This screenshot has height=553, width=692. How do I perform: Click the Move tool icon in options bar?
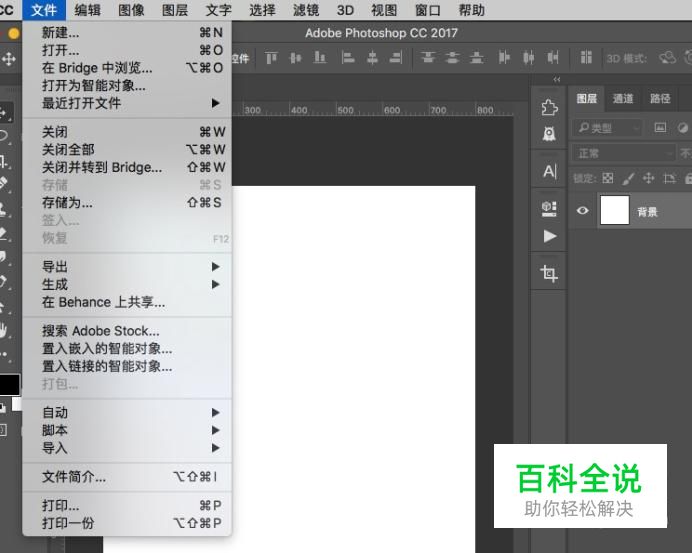click(8, 59)
